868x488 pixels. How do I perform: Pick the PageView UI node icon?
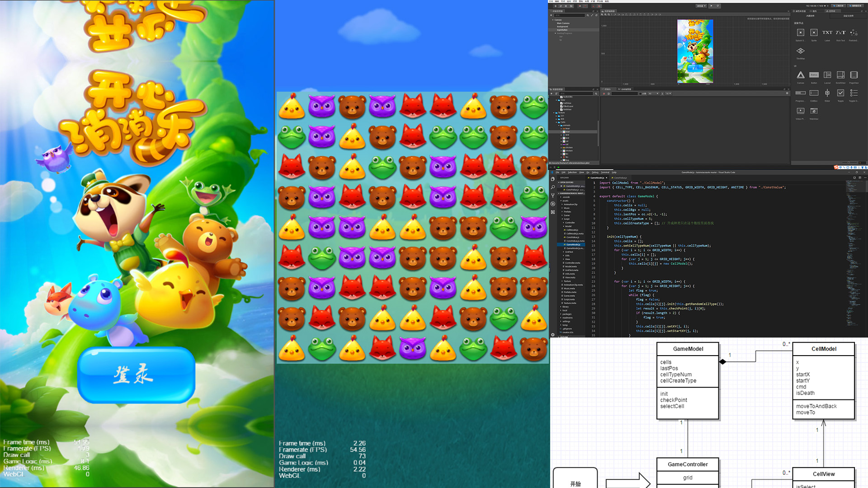coord(854,75)
